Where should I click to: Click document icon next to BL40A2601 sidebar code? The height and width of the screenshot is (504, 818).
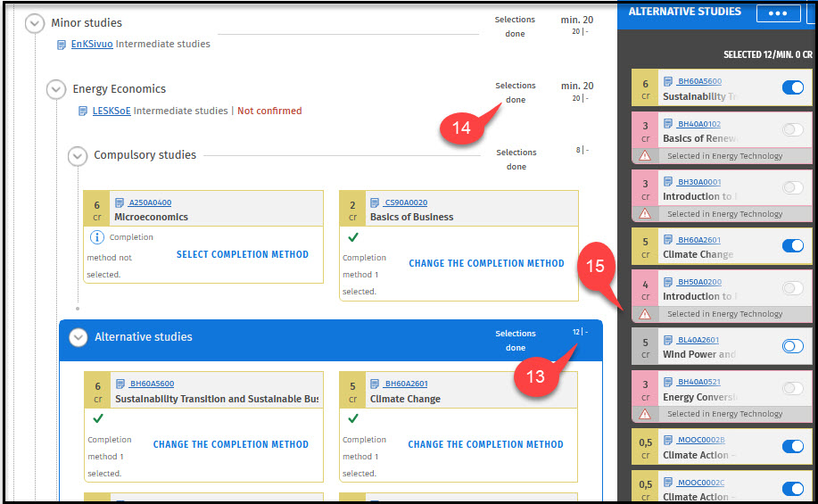[x=669, y=340]
